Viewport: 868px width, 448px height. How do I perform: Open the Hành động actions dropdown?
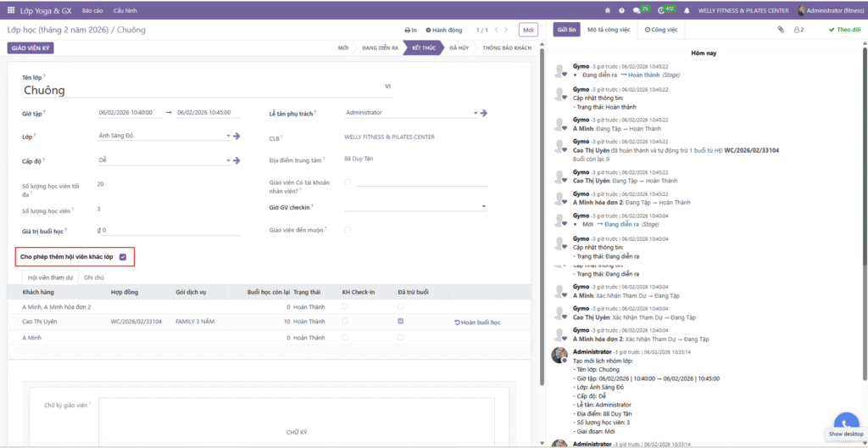(x=443, y=30)
